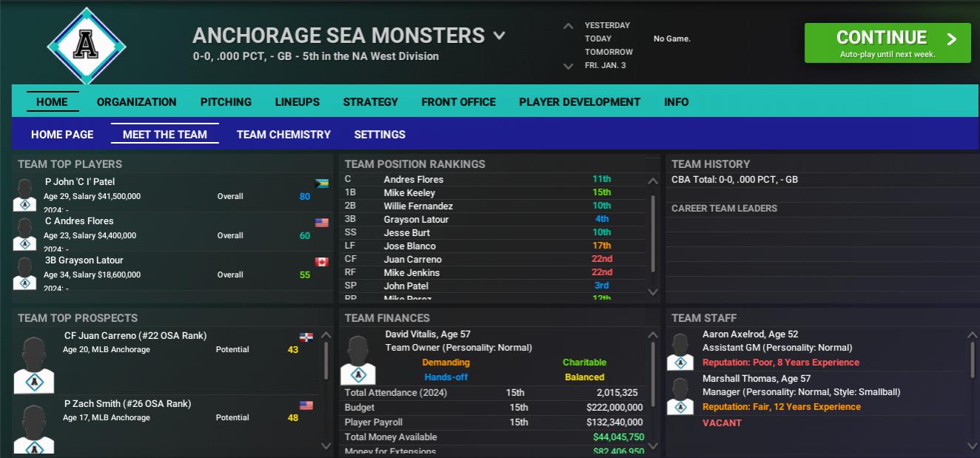Expand the team name dropdown chevron
The image size is (980, 458).
point(500,36)
